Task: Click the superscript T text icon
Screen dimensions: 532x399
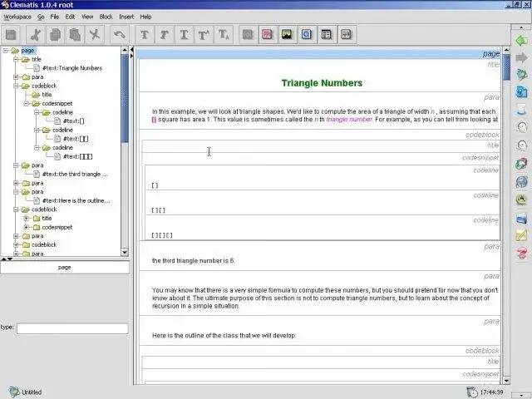Action: [204, 35]
